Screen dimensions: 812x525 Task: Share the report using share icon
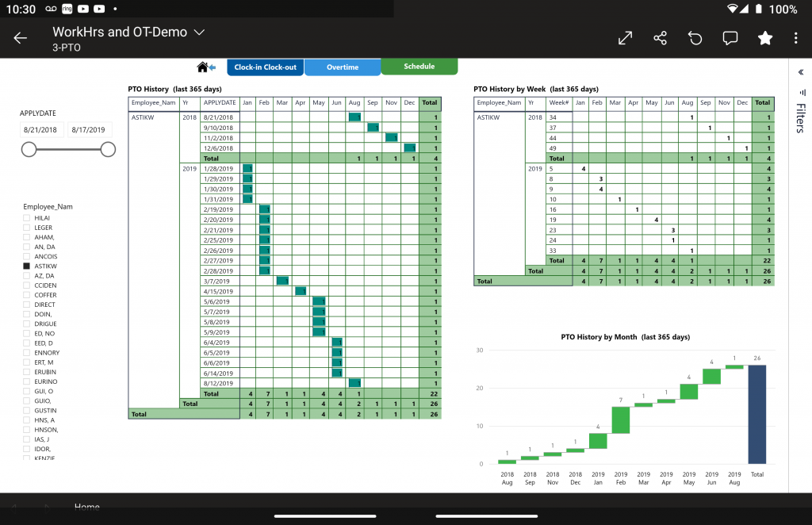pos(660,38)
